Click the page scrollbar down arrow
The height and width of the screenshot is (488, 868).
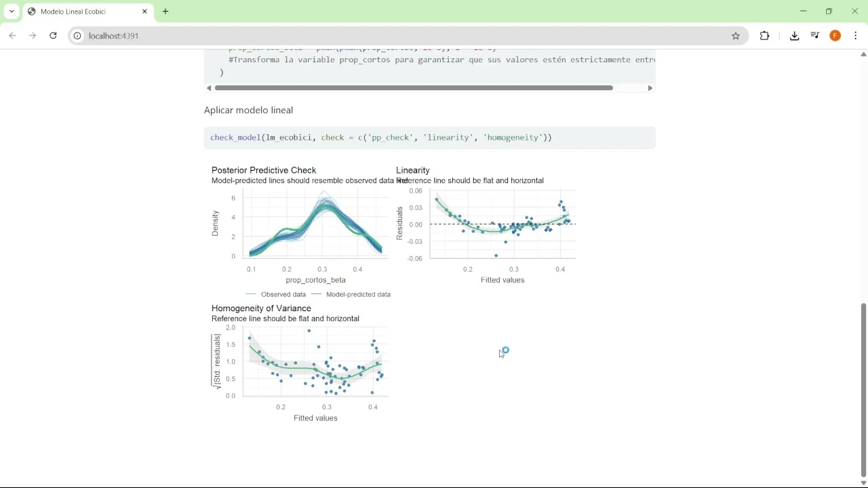point(863,483)
